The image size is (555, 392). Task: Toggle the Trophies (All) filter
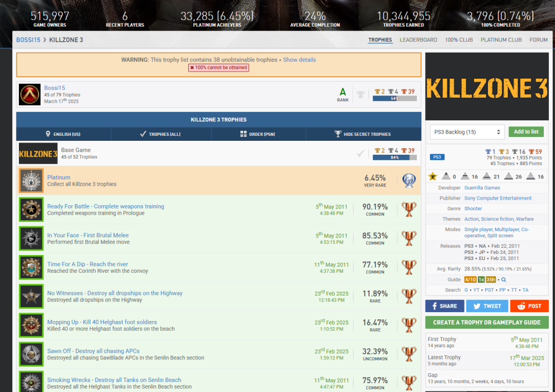160,134
